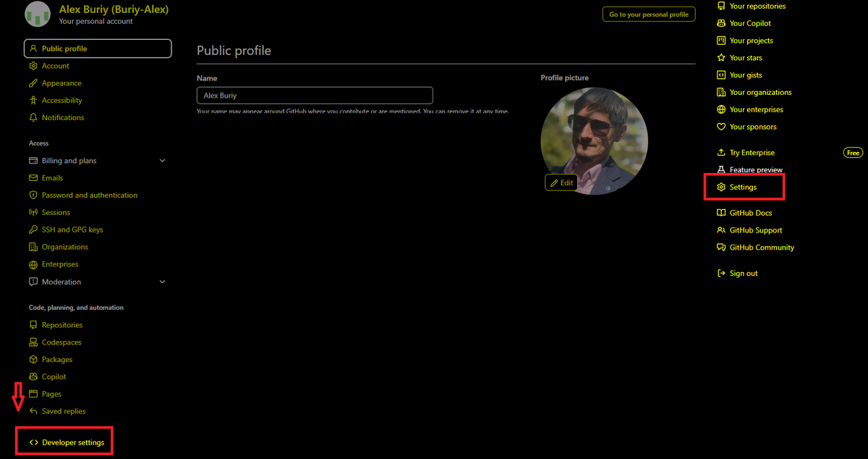
Task: Open Pages settings
Action: 51,394
